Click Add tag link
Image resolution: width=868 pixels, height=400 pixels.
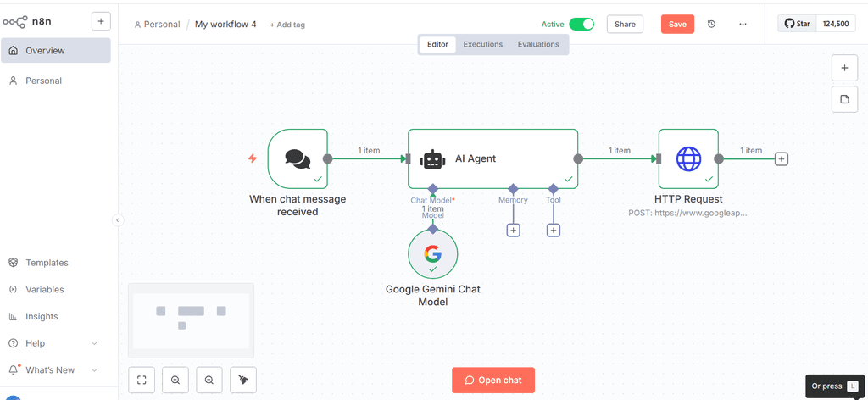287,25
